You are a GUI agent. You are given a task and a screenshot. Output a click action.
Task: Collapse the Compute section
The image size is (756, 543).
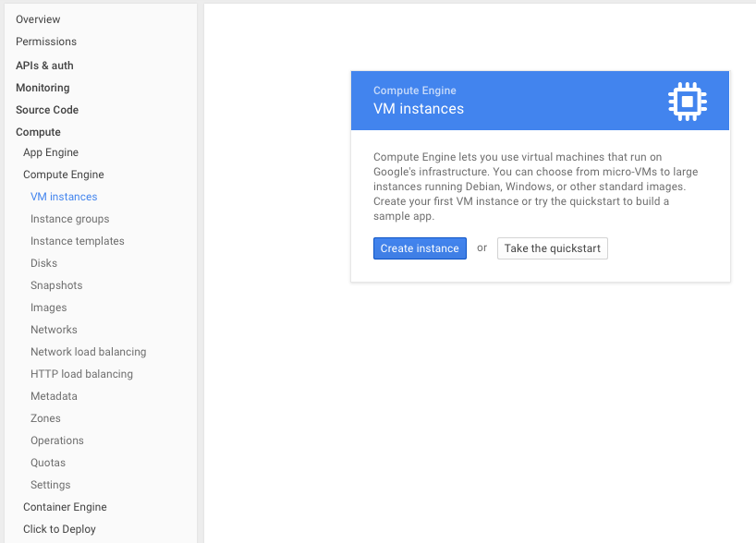click(38, 132)
